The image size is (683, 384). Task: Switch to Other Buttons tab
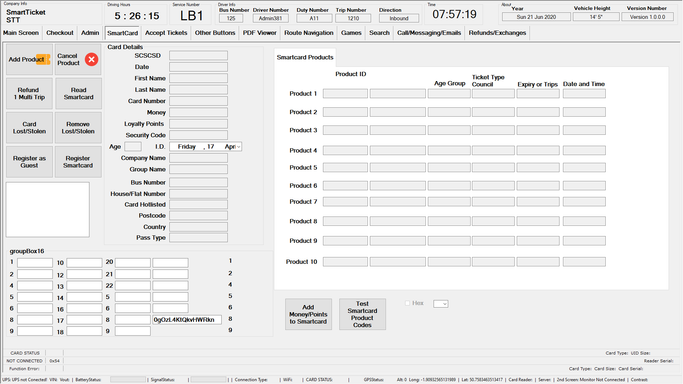[215, 33]
